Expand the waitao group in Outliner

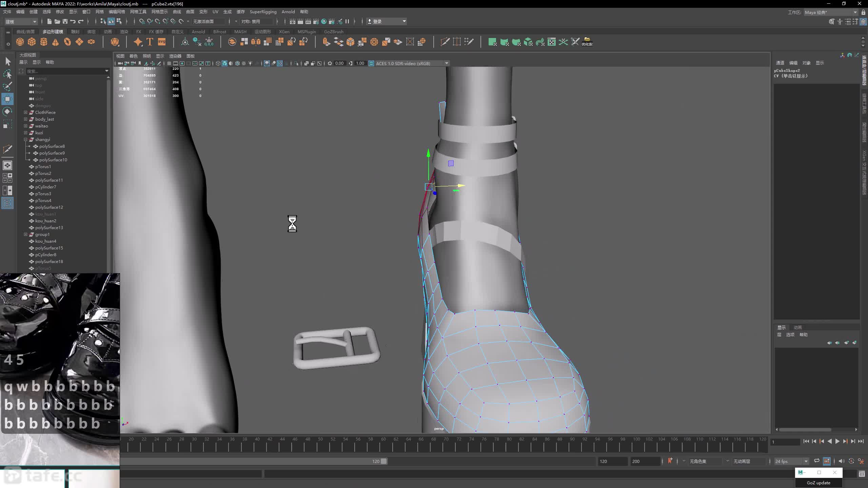point(25,126)
